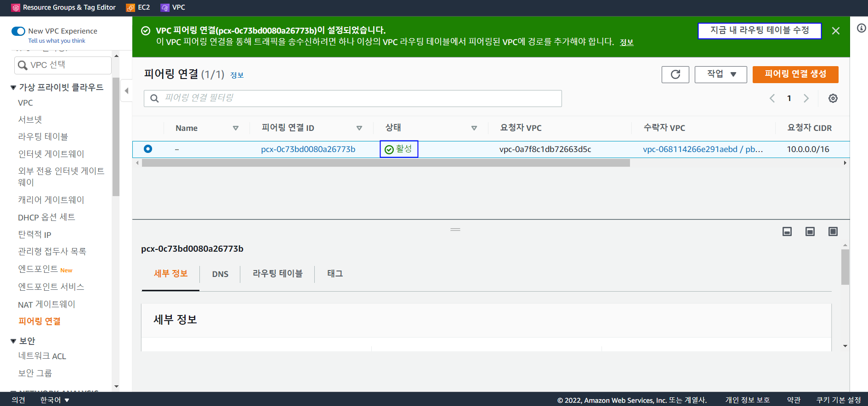Open 엔드포인트 in the sidebar
Screen dimensions: 868x406
point(38,269)
